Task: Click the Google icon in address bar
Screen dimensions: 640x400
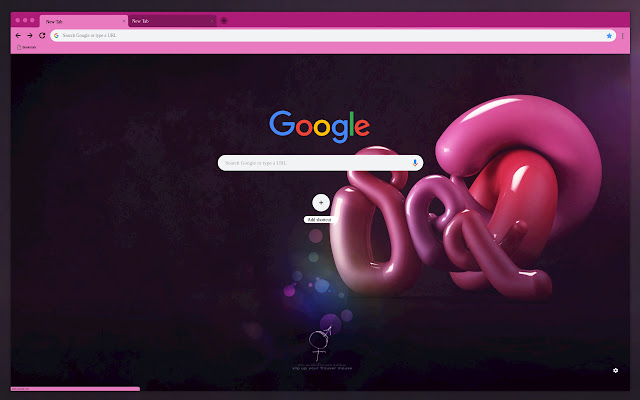Action: click(x=56, y=36)
